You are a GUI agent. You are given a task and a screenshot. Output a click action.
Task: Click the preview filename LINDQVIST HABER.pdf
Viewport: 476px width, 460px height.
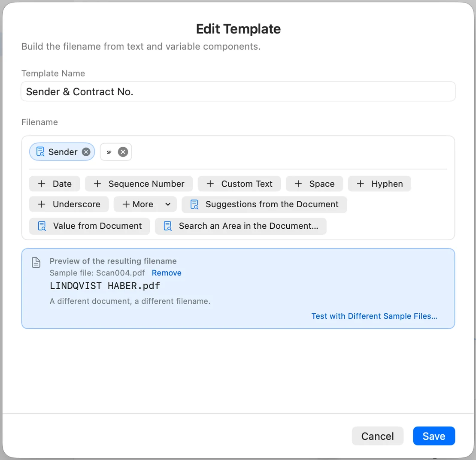105,286
